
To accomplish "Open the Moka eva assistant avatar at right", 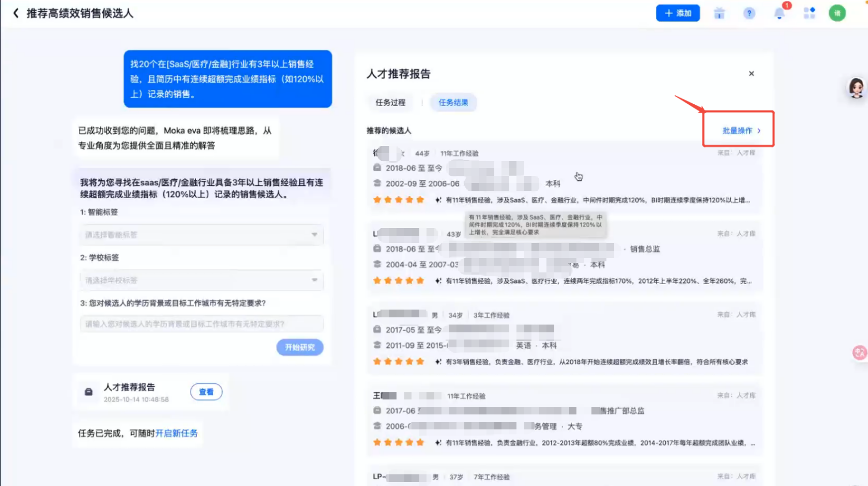I will (856, 88).
